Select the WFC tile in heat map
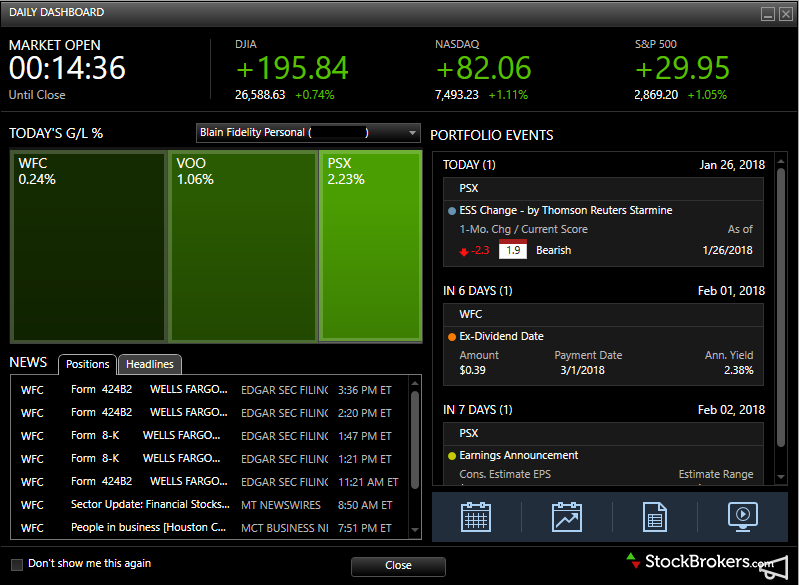799x585 pixels. tap(89, 246)
